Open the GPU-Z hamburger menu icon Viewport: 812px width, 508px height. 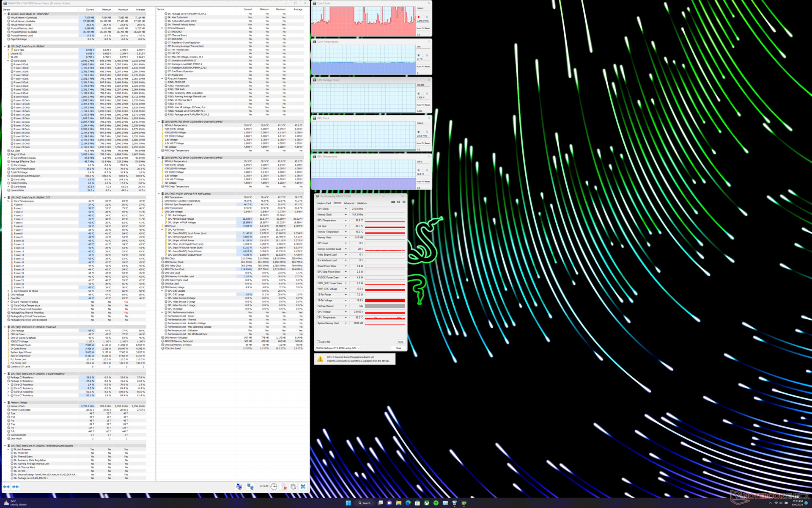[404, 202]
